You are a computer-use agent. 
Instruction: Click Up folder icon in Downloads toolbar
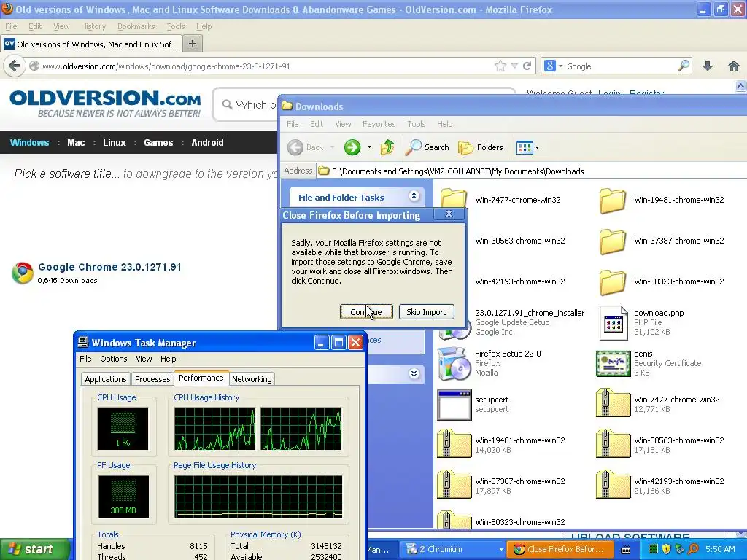387,147
